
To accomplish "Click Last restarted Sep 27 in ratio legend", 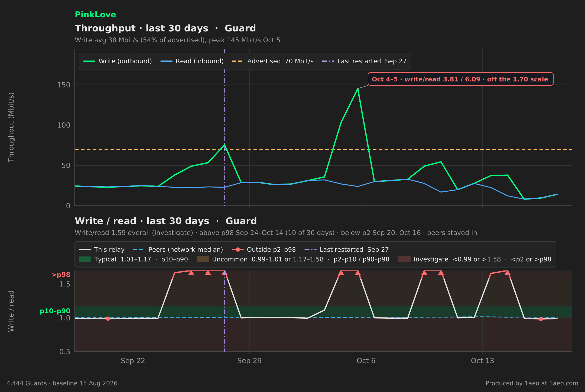I will [347, 250].
